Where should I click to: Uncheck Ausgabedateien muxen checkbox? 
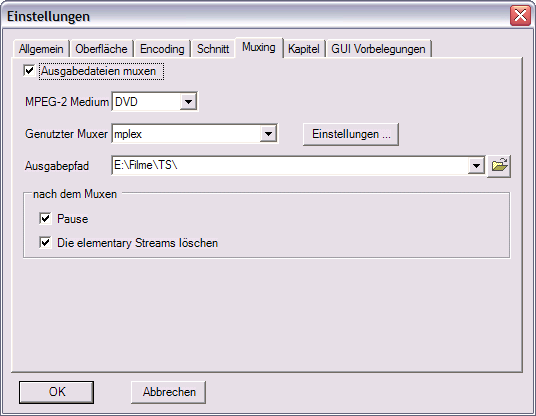click(x=29, y=71)
